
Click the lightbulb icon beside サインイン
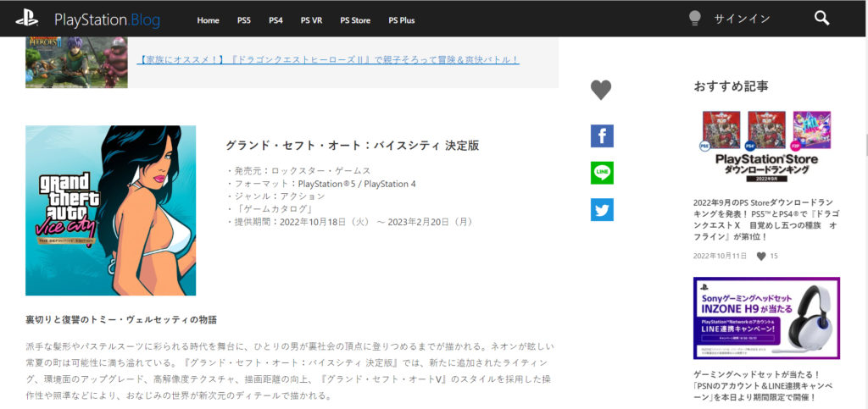(694, 19)
